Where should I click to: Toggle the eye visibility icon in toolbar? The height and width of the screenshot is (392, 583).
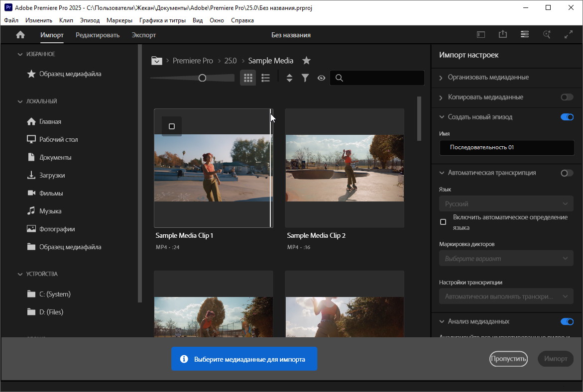coord(321,78)
